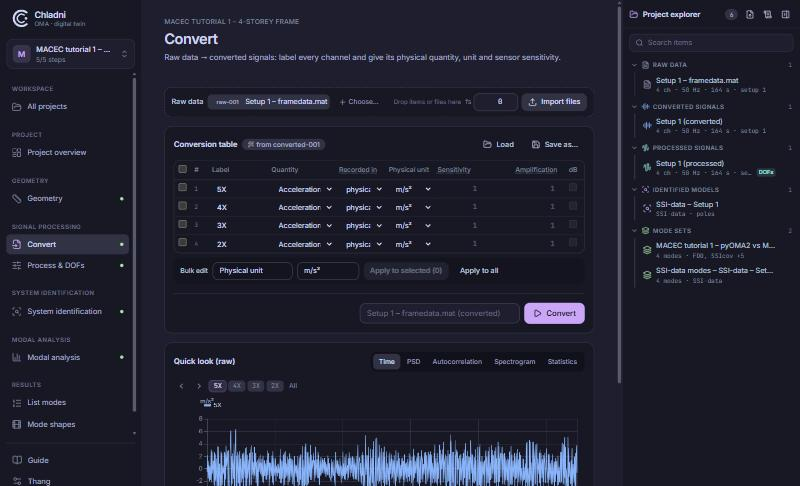Load a conversion table
This screenshot has height=486, width=800.
coord(498,145)
